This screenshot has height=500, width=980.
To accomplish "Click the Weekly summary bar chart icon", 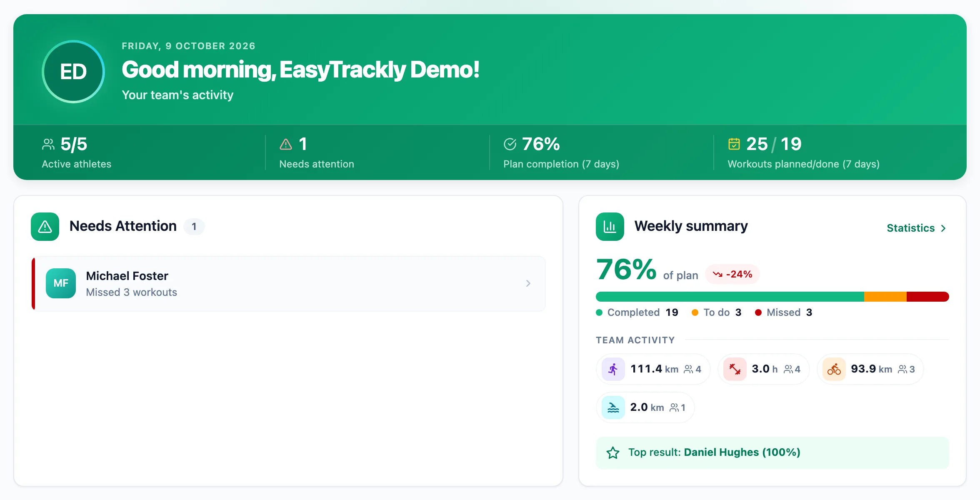I will 610,227.
